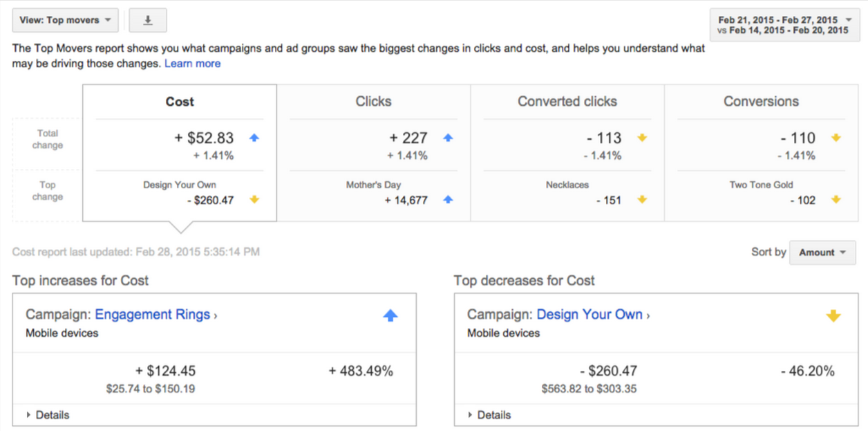Open the Engagement Rings campaign link

(153, 315)
